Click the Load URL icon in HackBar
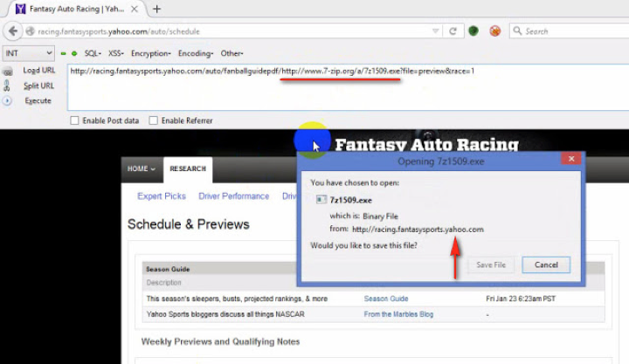 coord(7,71)
